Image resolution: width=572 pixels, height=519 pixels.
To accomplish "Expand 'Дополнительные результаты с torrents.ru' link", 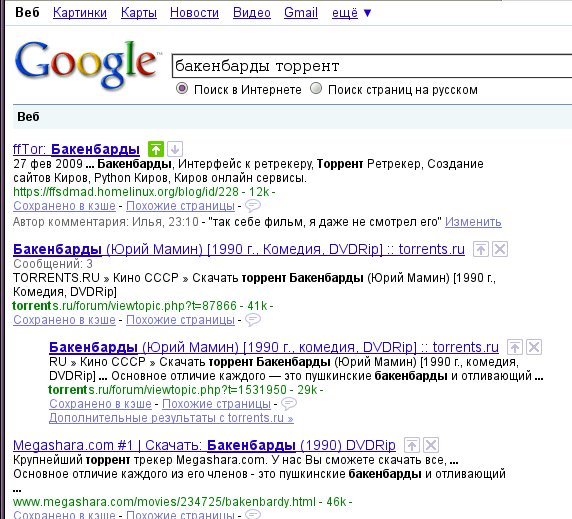I will point(171,418).
